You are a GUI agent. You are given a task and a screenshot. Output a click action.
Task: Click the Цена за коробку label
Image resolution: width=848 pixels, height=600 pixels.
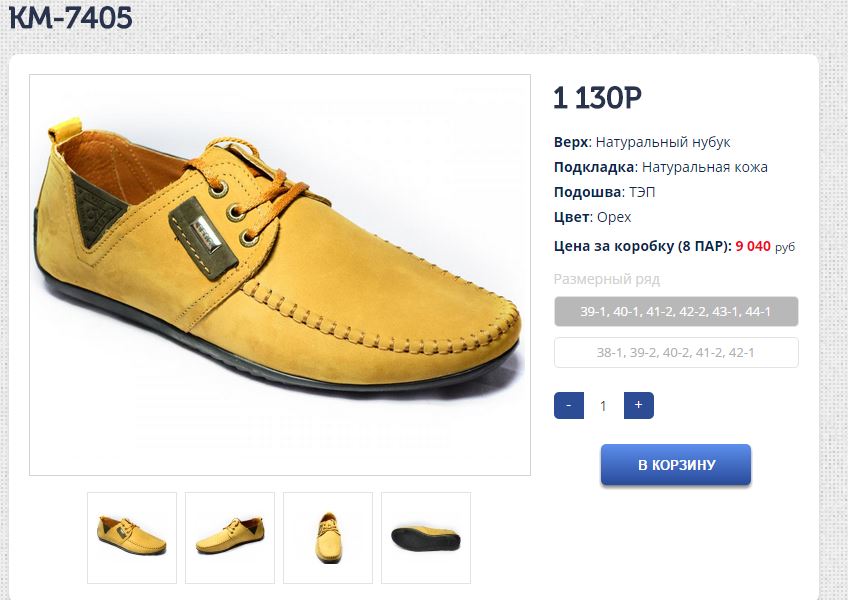(x=641, y=245)
